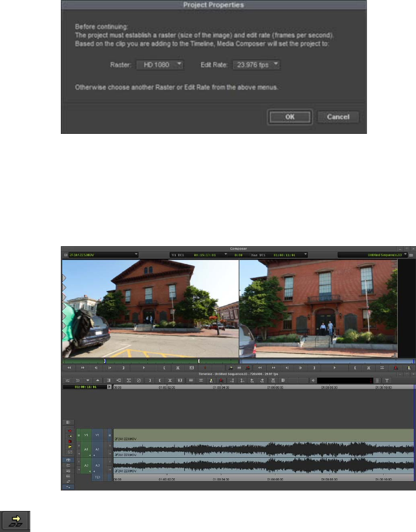Click the timeline ruler at 01:00:08:00
Screen dimensions: 416x532
pyautogui.click(x=329, y=387)
